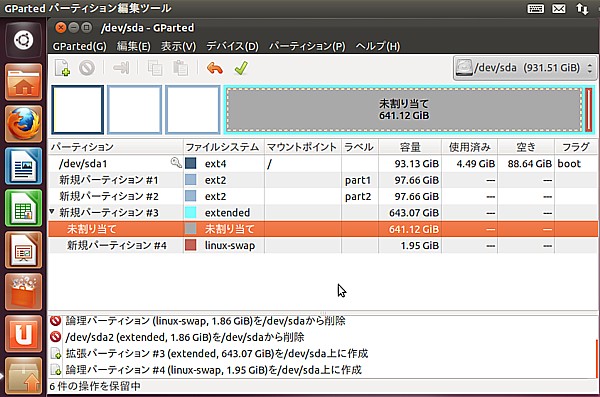Click the Resize/Move toolbar icon
Viewport: 600px width, 397px height.
pos(121,68)
